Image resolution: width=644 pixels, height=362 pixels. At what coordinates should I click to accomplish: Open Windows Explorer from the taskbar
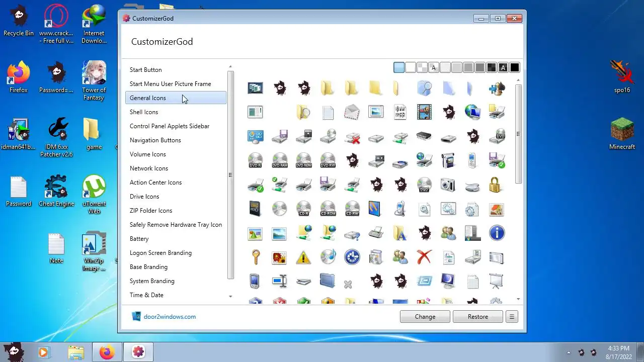click(76, 352)
